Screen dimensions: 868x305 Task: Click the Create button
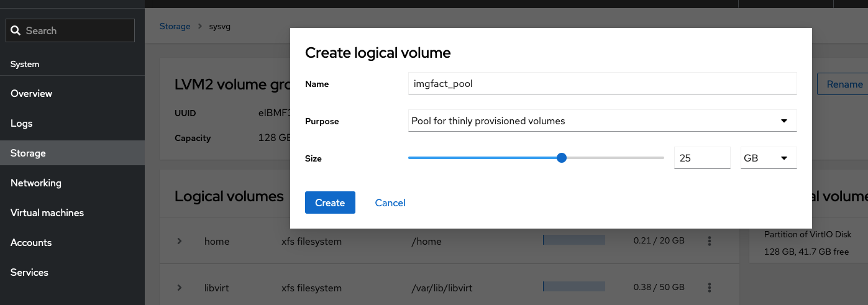(330, 203)
